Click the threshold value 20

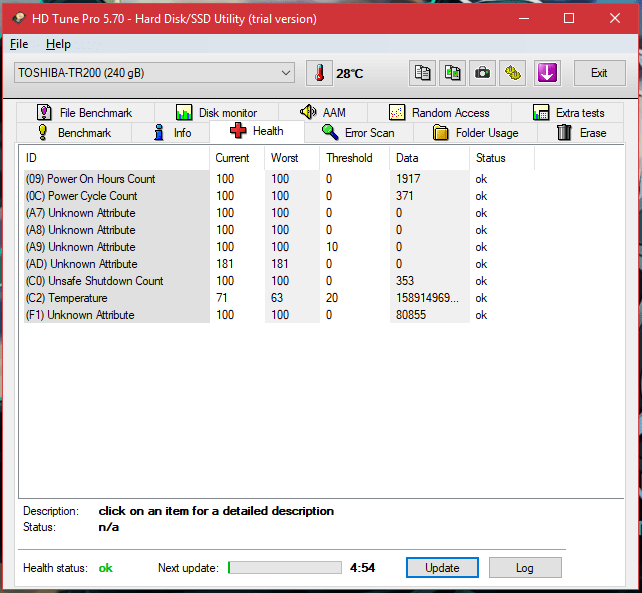pyautogui.click(x=332, y=298)
